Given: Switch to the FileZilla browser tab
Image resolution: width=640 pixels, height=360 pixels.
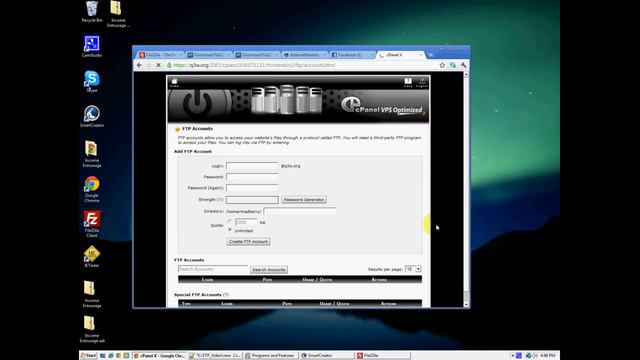Looking at the screenshot, I should point(160,55).
